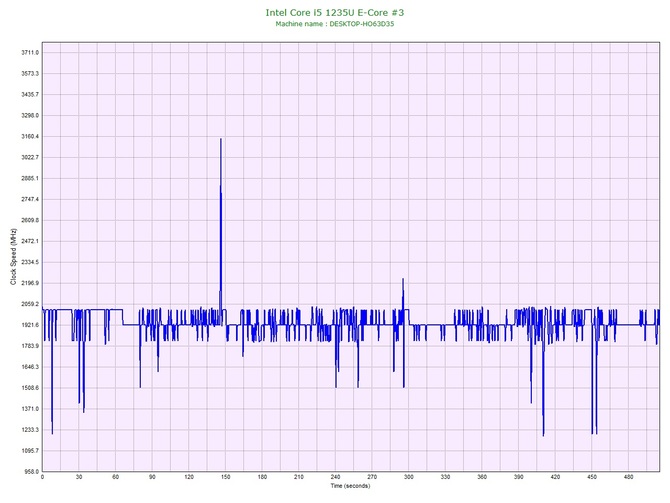Viewport: 670px width, 503px height.
Task: Click the 2059.2 y-axis value
Action: 30,304
